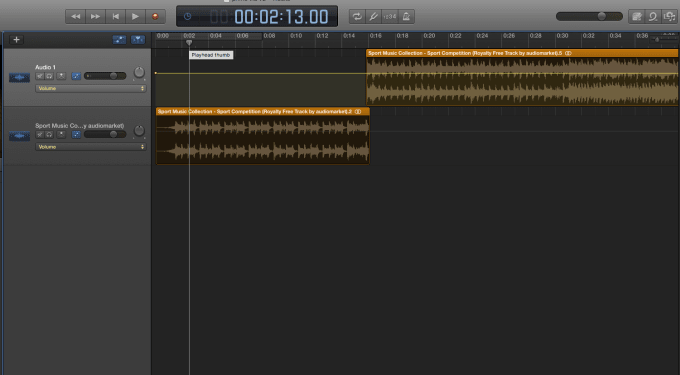680x375 pixels.
Task: Click the 00:02:13.00 time display
Action: pyautogui.click(x=281, y=17)
